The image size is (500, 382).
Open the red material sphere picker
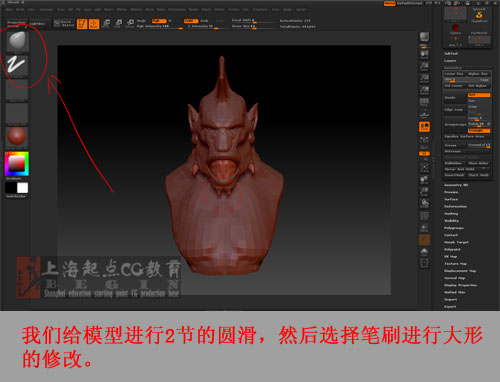[x=17, y=137]
